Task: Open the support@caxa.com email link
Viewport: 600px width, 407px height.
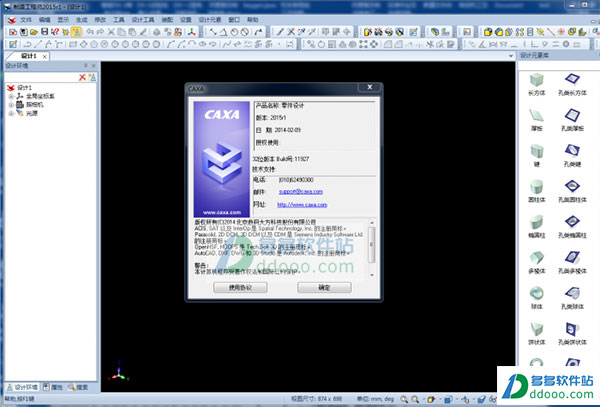Action: 301,192
